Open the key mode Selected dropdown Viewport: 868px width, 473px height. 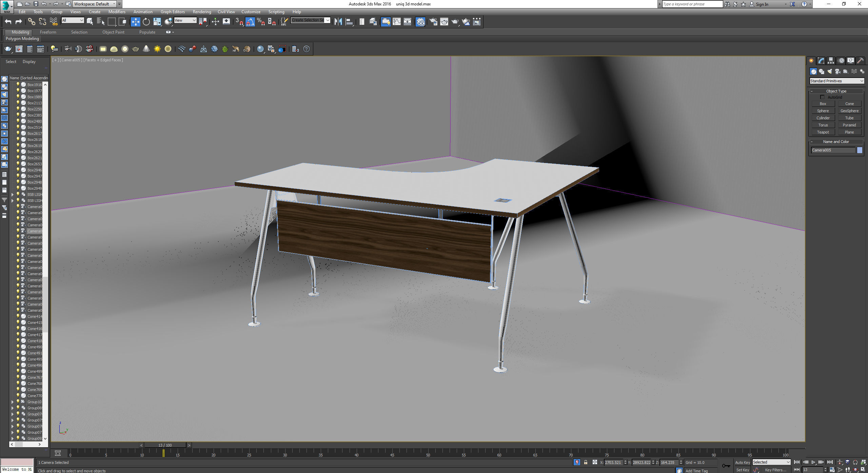point(771,462)
